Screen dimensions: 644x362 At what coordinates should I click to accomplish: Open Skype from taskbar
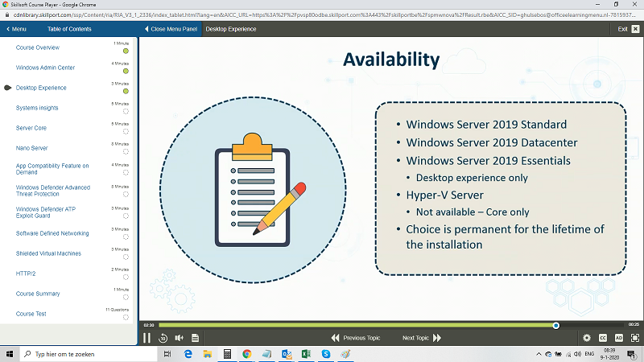click(326, 354)
